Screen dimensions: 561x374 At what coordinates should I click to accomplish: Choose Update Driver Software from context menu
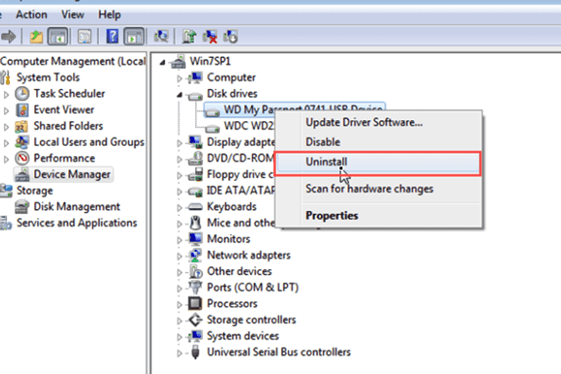[378, 122]
